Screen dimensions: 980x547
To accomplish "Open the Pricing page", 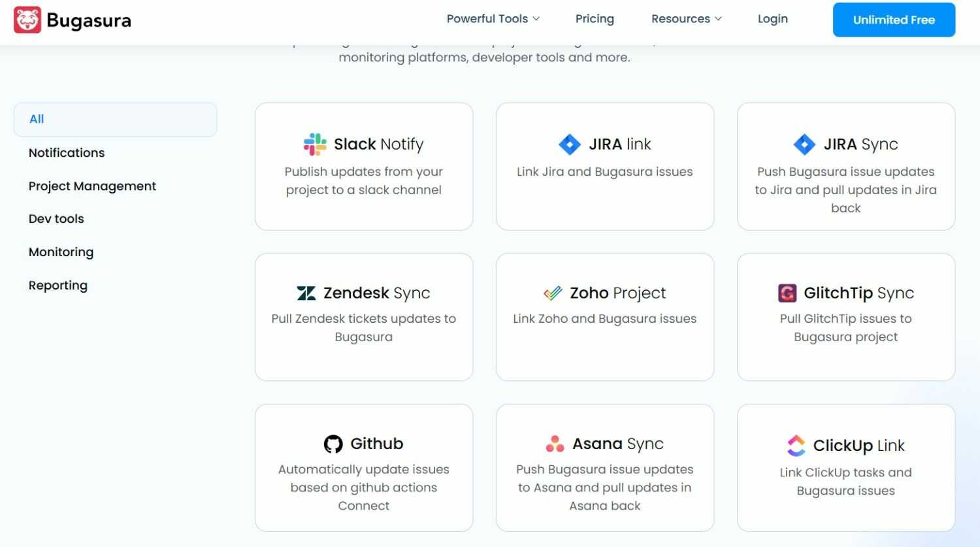I will (x=595, y=19).
